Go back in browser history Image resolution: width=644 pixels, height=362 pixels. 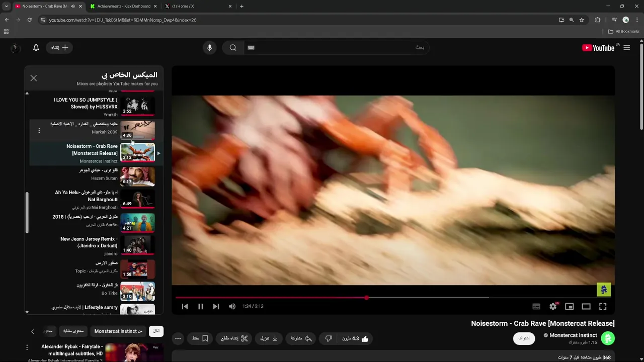click(x=7, y=20)
